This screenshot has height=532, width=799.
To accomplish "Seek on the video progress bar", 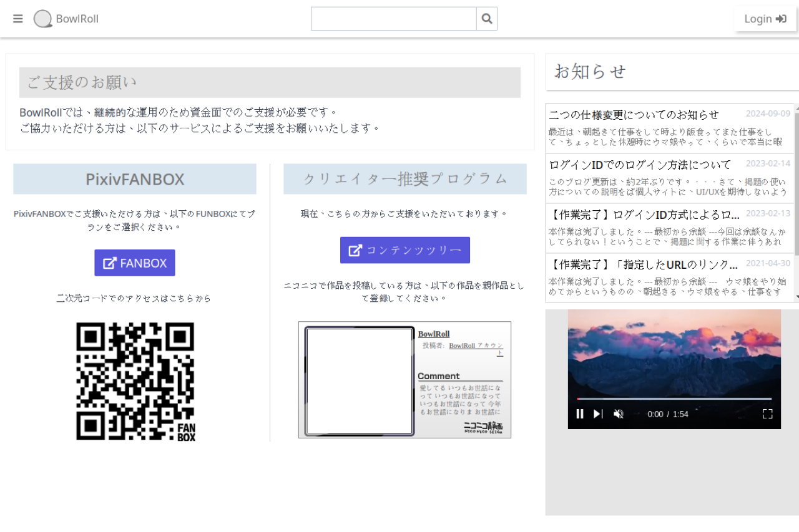I will tap(674, 399).
